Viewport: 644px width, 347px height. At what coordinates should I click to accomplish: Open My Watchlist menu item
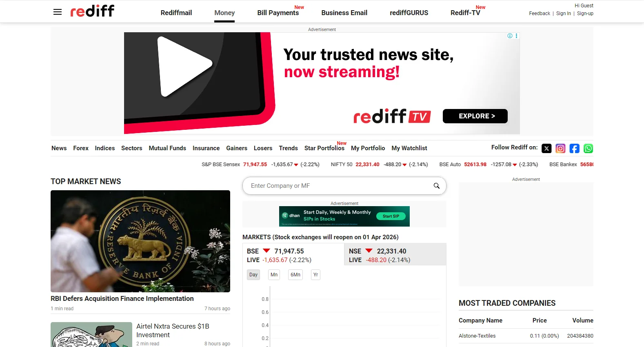409,148
